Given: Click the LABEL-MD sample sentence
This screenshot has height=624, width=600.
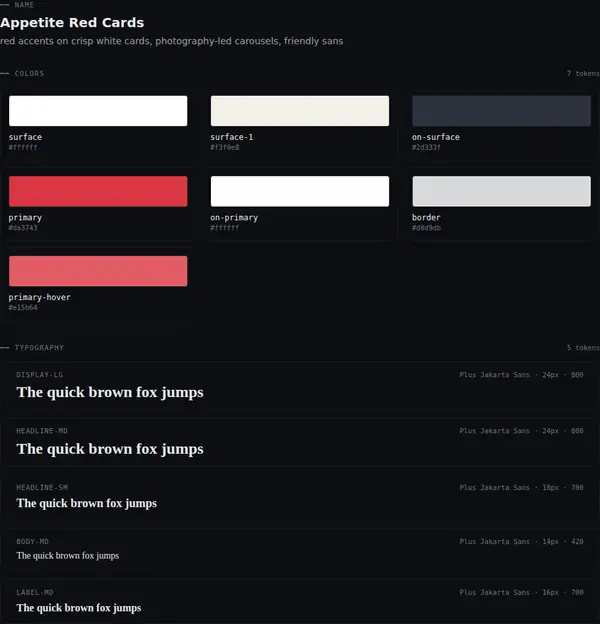Looking at the screenshot, I should [79, 608].
